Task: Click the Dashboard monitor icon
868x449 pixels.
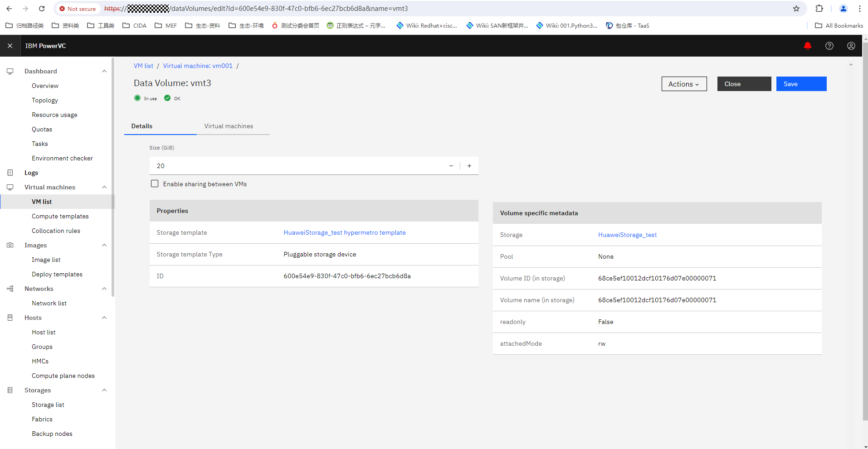Action: 10,71
